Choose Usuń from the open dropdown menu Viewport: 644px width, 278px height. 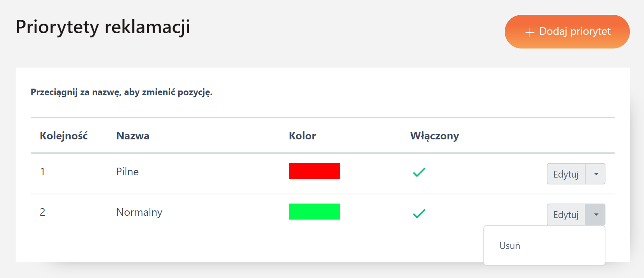510,246
